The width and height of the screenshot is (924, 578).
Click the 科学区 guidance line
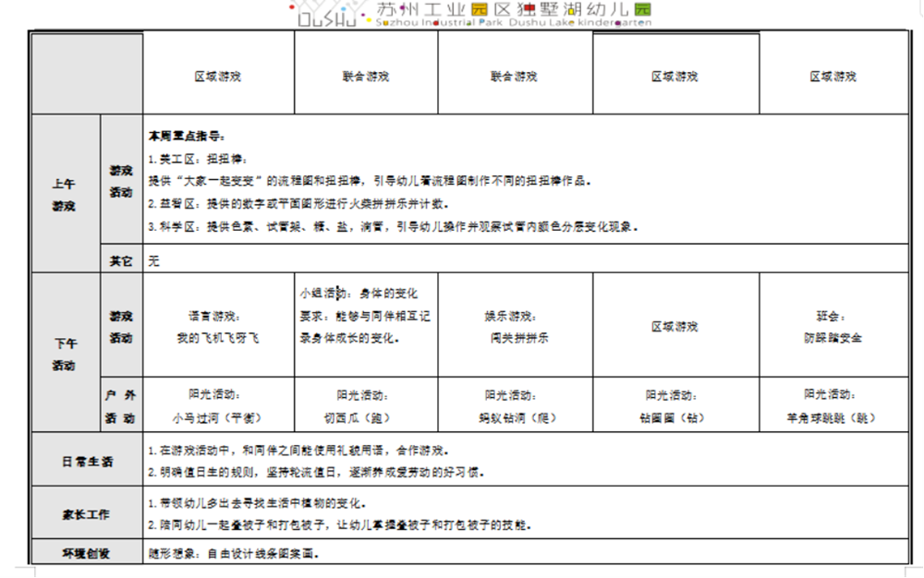[393, 226]
